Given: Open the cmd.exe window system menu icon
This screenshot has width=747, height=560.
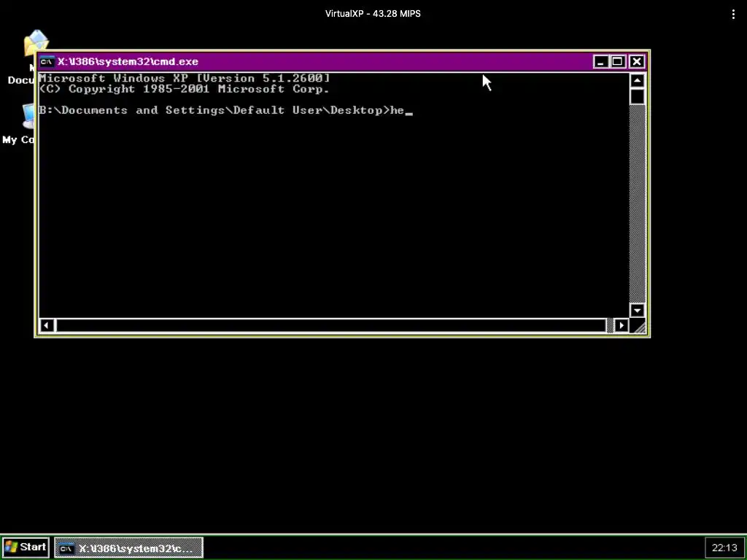Looking at the screenshot, I should (x=47, y=61).
